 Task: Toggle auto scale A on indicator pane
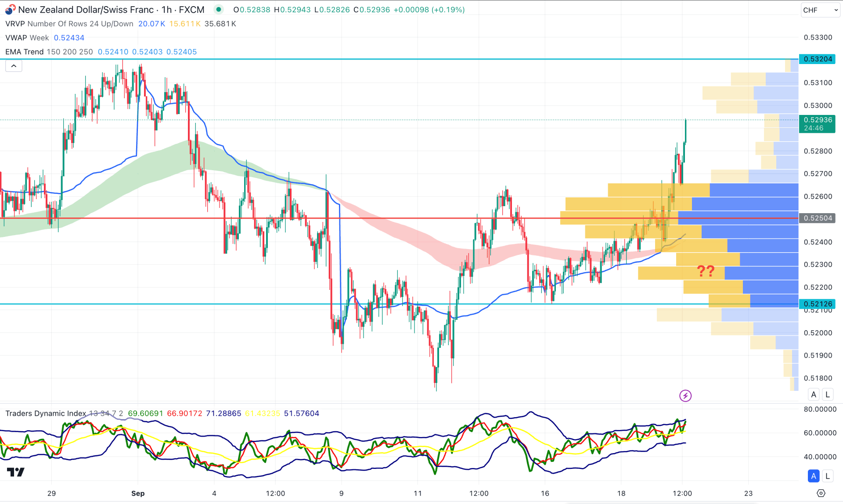click(814, 476)
